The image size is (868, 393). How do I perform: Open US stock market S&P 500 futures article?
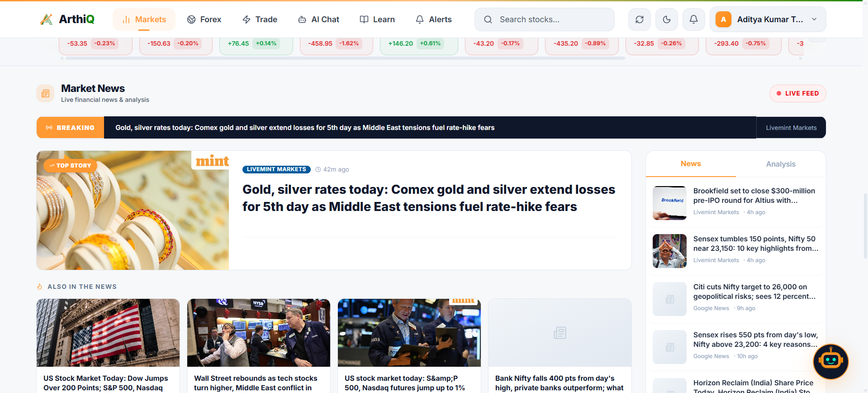click(405, 383)
